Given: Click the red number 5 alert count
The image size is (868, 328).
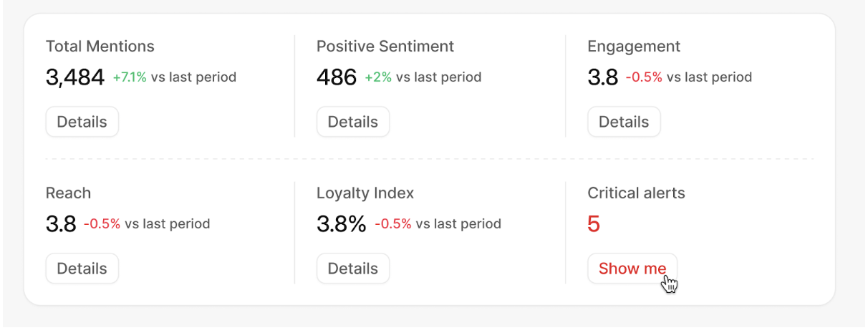Looking at the screenshot, I should coord(594,224).
